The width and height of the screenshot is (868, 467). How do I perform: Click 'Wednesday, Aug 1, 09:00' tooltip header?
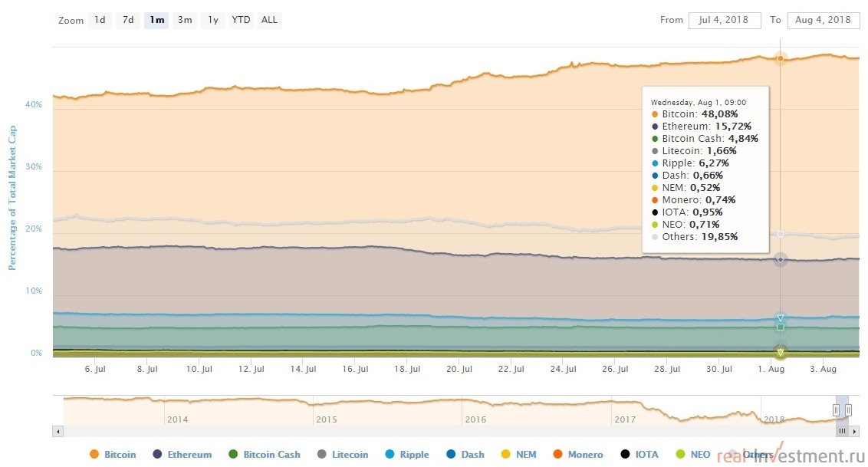point(698,102)
